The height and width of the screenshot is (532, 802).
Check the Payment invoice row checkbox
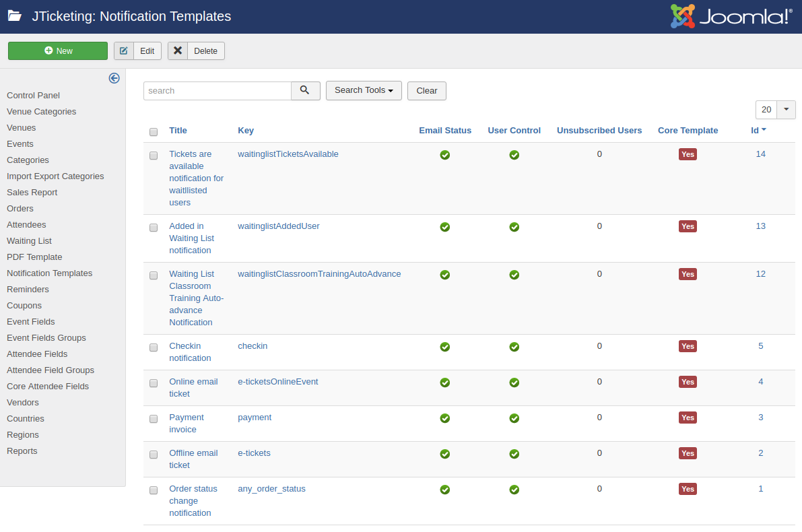(154, 419)
